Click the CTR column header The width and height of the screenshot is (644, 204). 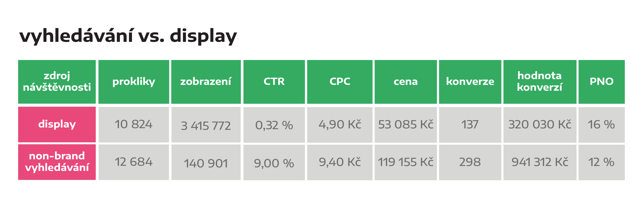pos(274,82)
